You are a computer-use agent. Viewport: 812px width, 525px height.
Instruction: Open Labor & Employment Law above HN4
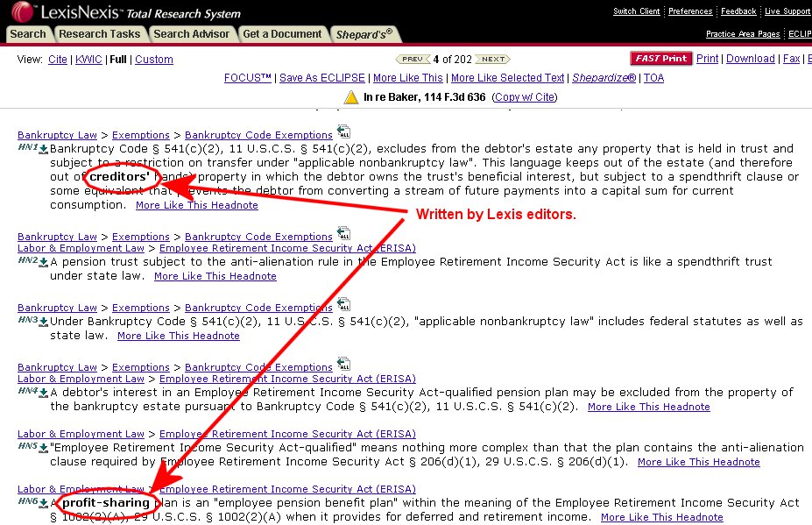[x=81, y=379]
